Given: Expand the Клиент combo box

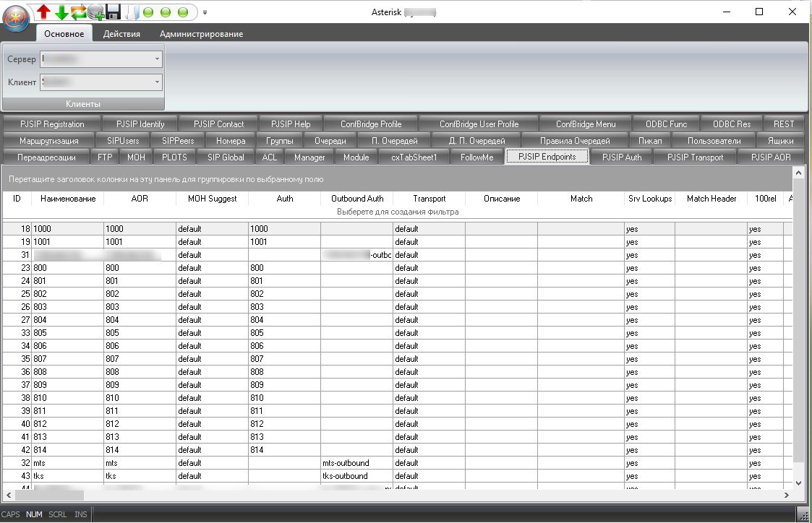Looking at the screenshot, I should 157,82.
